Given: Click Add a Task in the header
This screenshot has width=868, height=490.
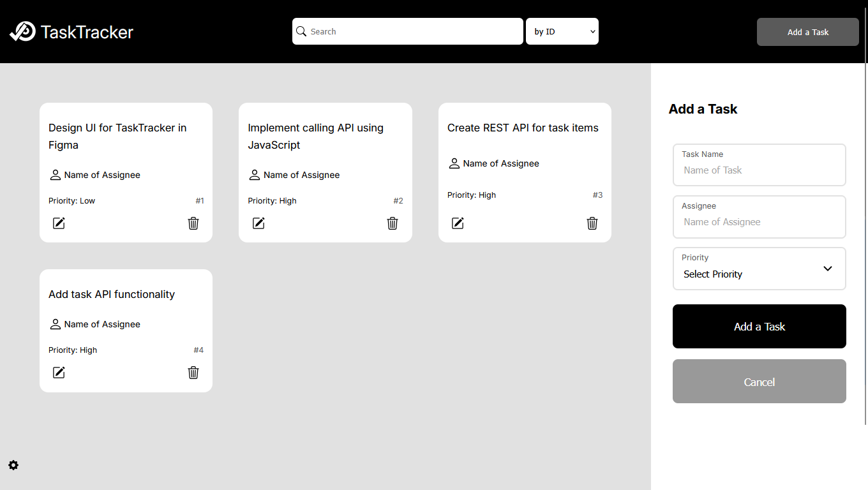Looking at the screenshot, I should pos(807,31).
